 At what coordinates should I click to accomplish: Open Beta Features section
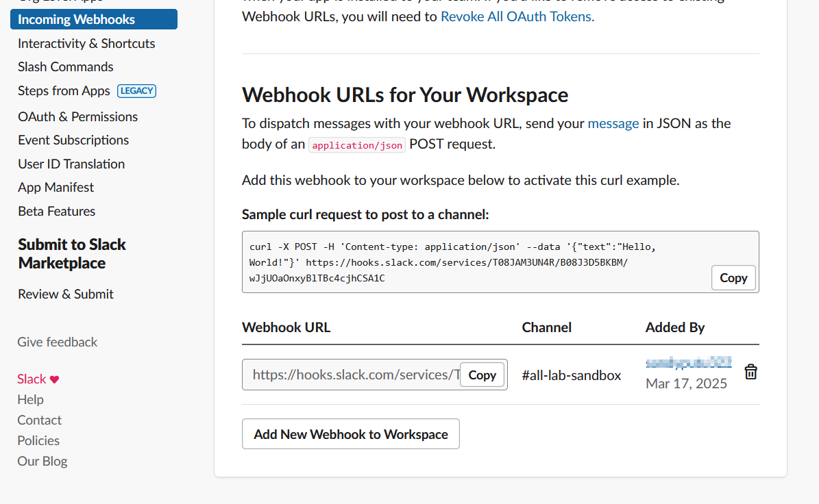[56, 211]
